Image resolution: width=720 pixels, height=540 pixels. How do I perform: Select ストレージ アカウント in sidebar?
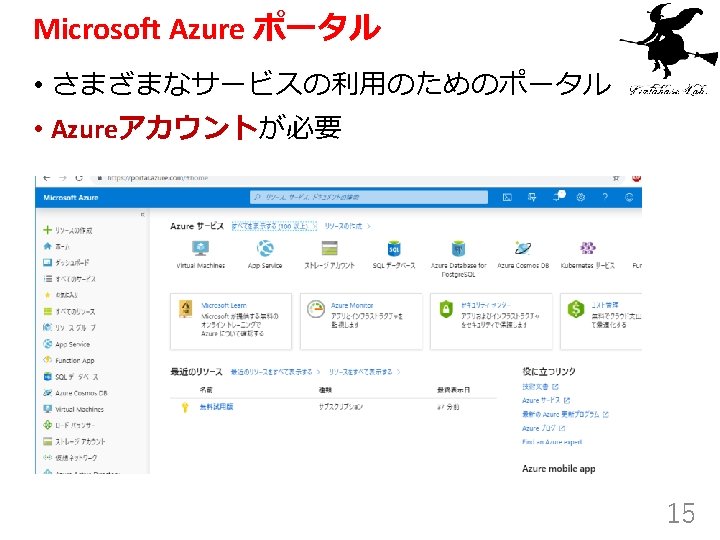[x=74, y=442]
